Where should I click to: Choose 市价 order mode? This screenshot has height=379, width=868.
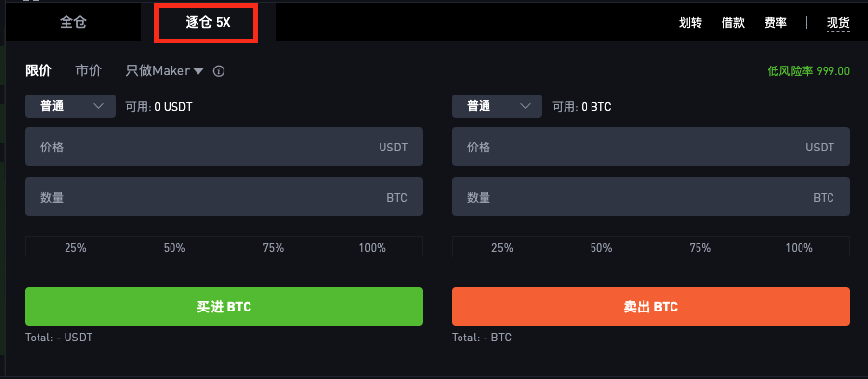point(89,71)
